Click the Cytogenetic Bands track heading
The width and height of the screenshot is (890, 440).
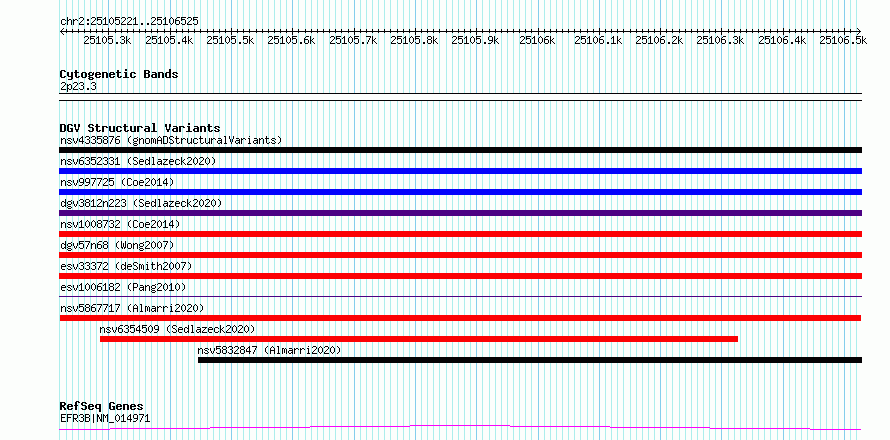119,74
